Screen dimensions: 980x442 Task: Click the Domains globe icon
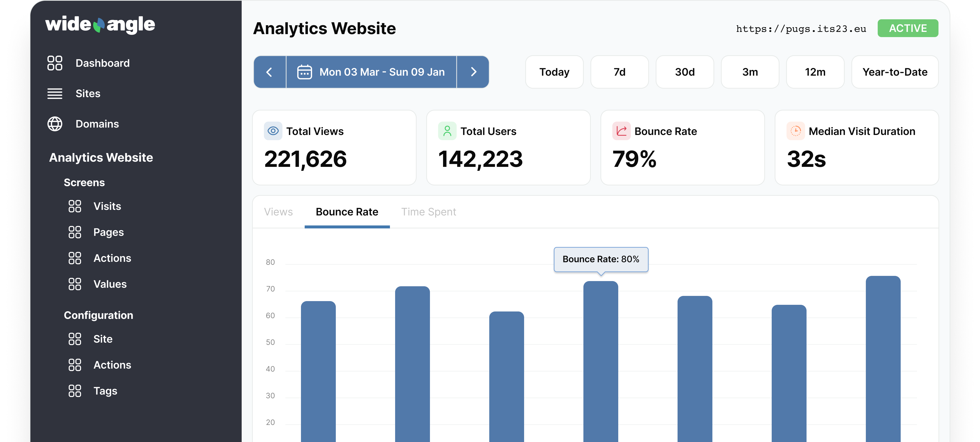click(x=55, y=124)
